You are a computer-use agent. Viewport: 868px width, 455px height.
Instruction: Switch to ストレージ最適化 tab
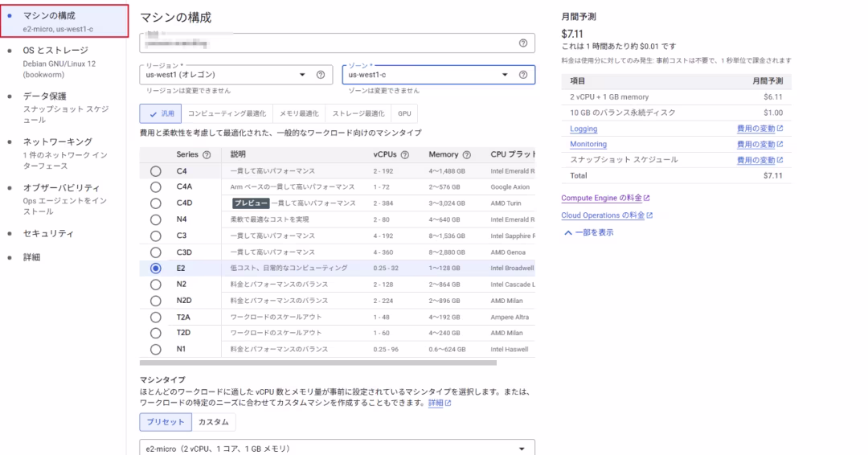point(358,113)
